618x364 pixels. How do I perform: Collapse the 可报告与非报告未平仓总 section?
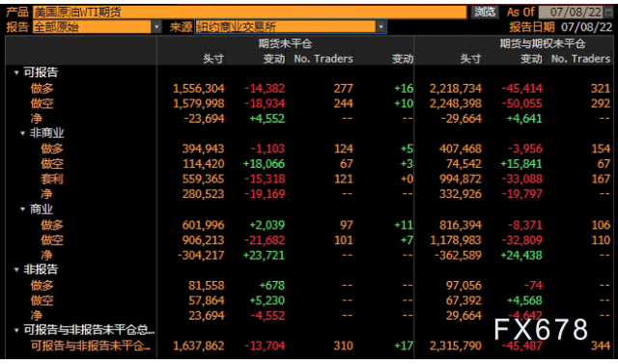point(16,330)
